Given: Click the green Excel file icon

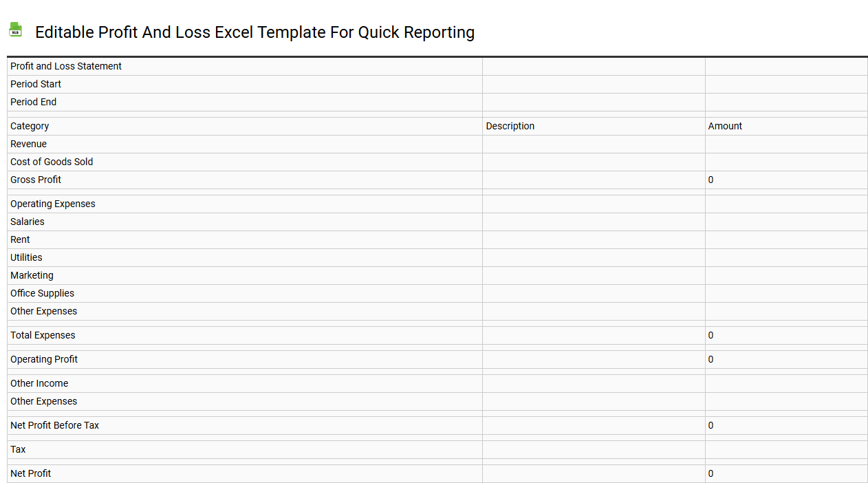Looking at the screenshot, I should click(15, 30).
